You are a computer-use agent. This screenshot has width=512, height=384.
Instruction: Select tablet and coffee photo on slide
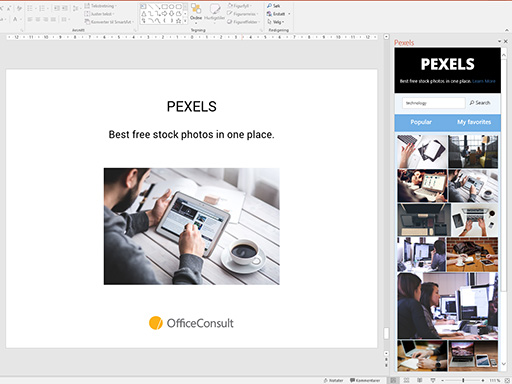[192, 226]
